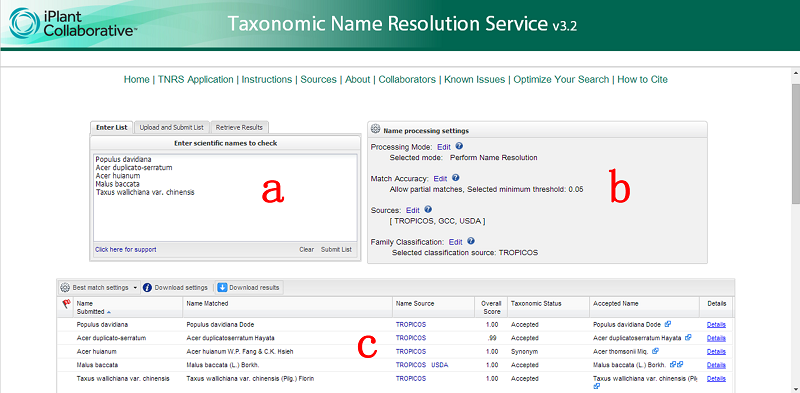Click the Name processing settings gear icon
The width and height of the screenshot is (800, 393).
click(376, 130)
